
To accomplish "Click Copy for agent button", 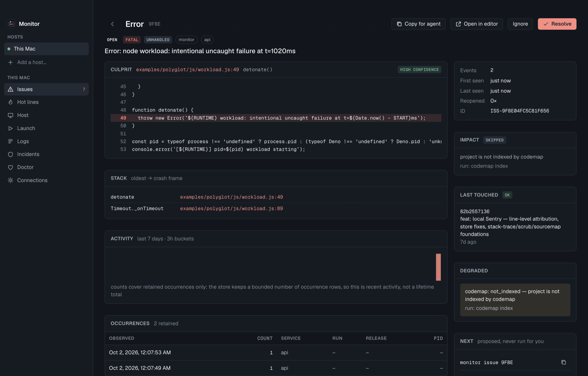I will click(418, 24).
